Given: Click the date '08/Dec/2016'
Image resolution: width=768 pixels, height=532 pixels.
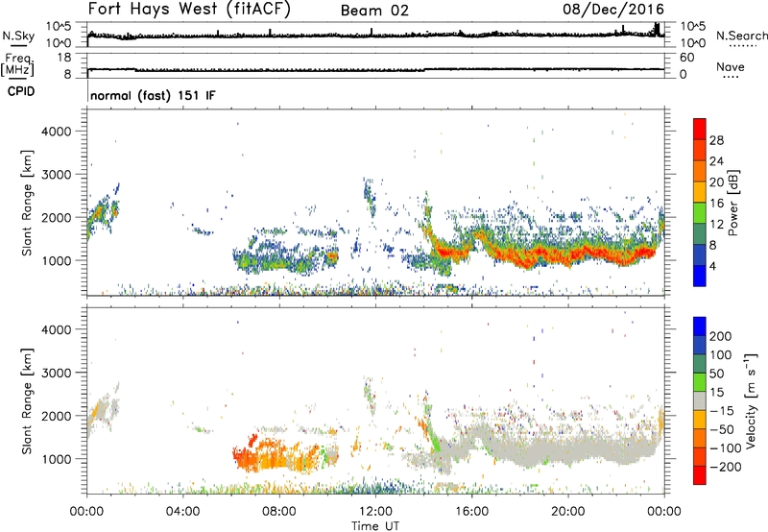Looking at the screenshot, I should (x=613, y=10).
